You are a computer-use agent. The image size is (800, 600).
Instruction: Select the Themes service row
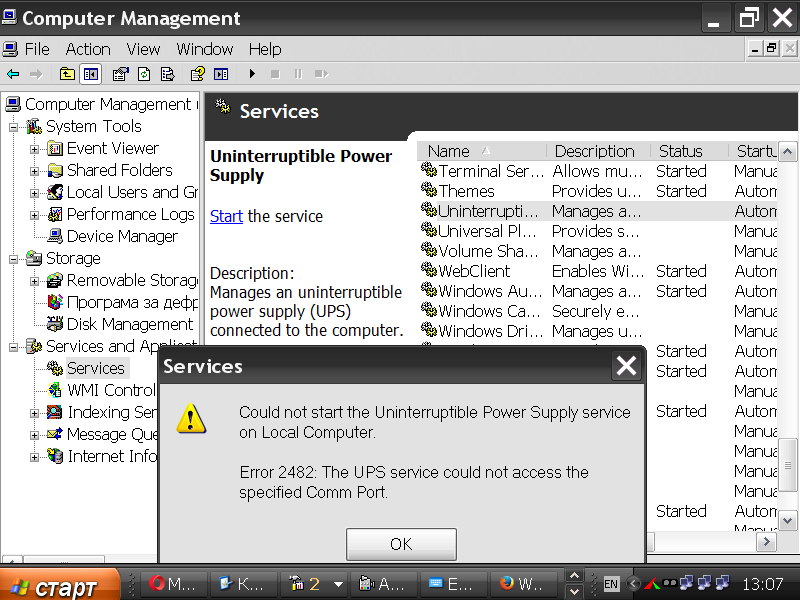pos(598,191)
